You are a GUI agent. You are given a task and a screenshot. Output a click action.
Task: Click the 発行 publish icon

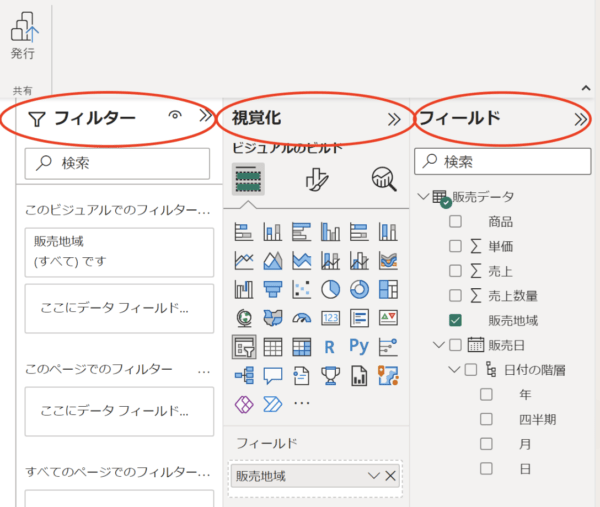24,27
